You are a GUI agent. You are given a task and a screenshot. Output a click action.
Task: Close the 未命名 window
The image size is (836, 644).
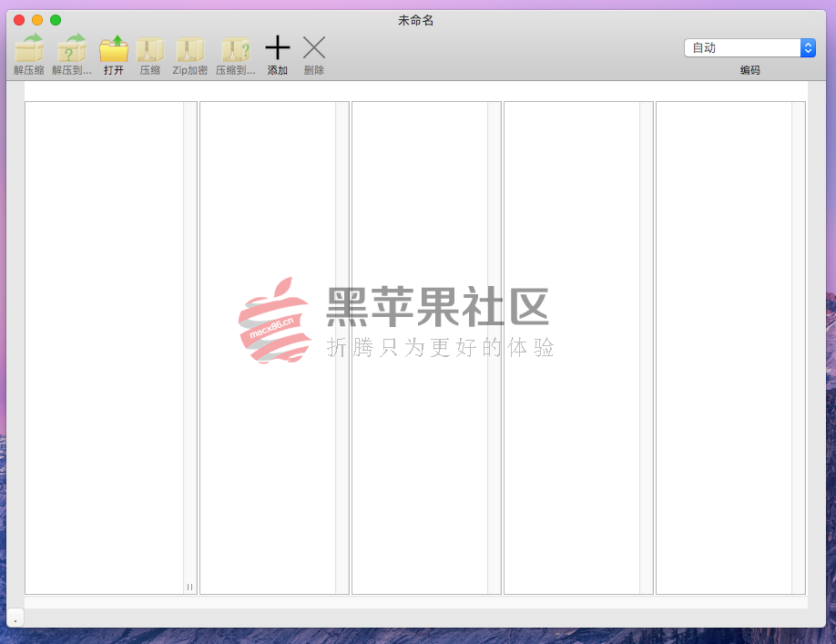click(19, 20)
